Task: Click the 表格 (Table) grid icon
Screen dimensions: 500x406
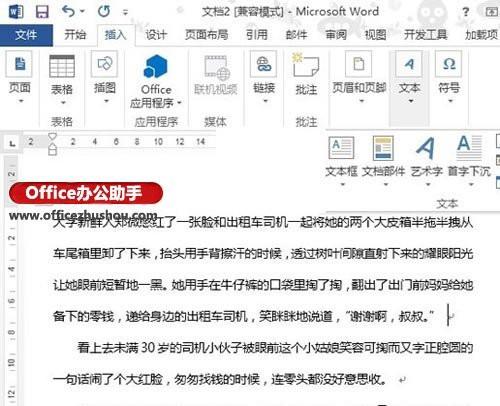Action: click(x=62, y=66)
